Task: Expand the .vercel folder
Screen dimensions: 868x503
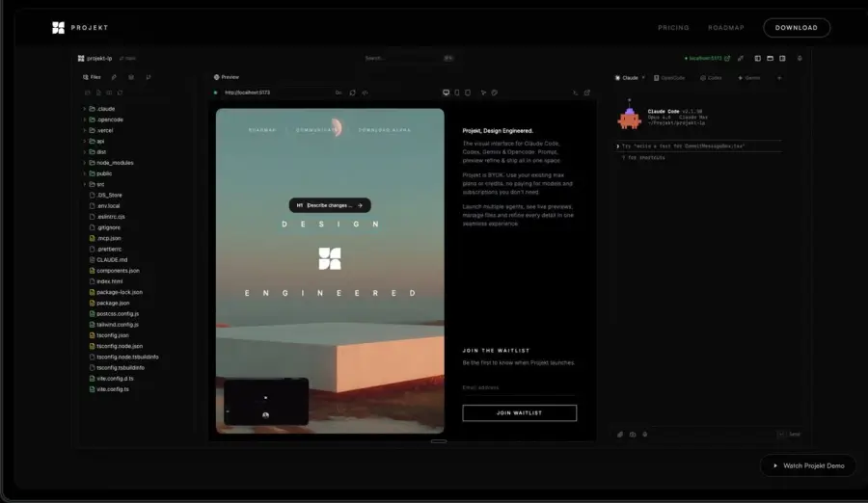Action: [x=98, y=131]
